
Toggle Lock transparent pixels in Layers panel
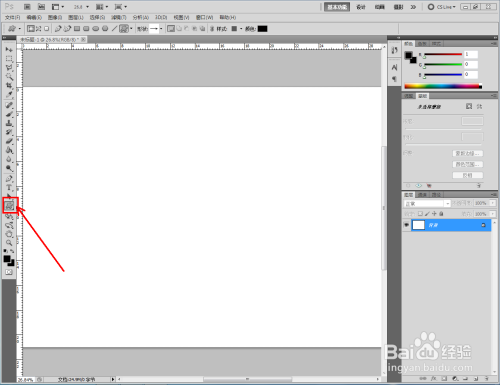tap(420, 214)
